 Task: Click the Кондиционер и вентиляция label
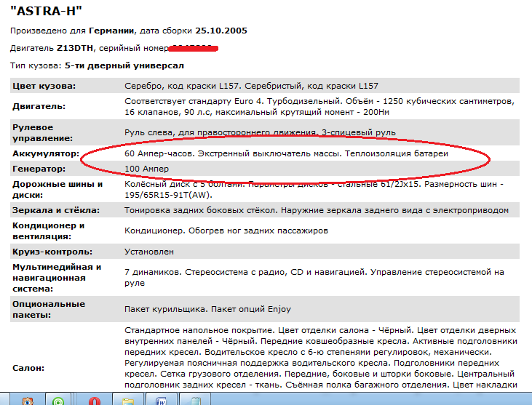tap(48, 231)
